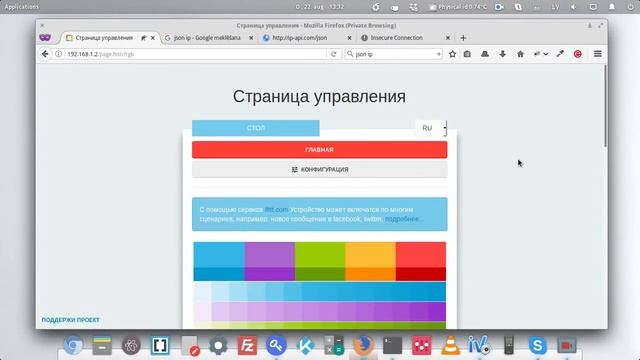Open Kodi from the dock

point(305,345)
